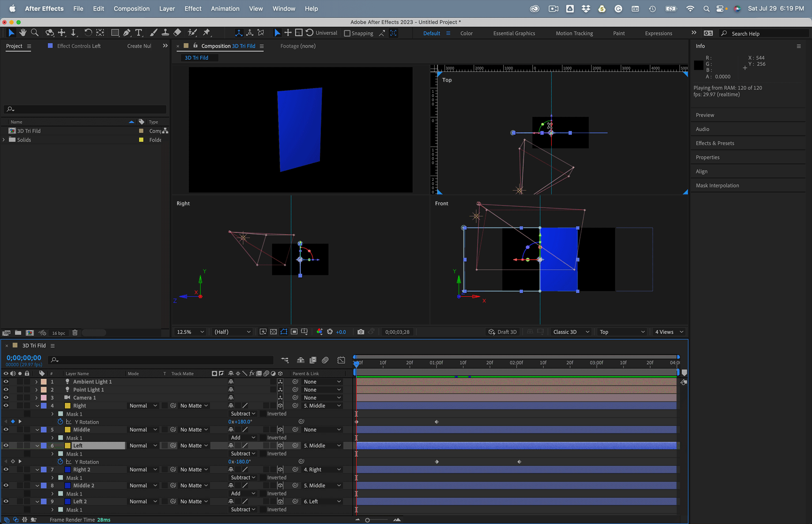This screenshot has height=524, width=812.
Task: Open the Animation menu
Action: pyautogui.click(x=225, y=8)
